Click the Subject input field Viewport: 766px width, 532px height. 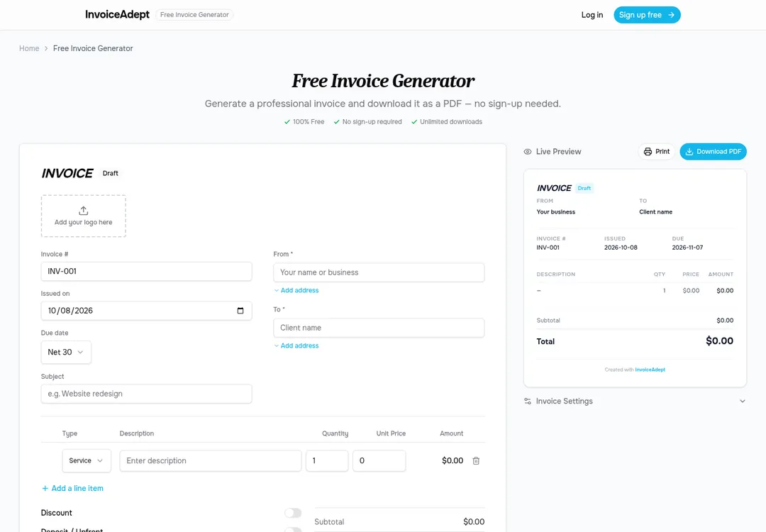tap(147, 394)
